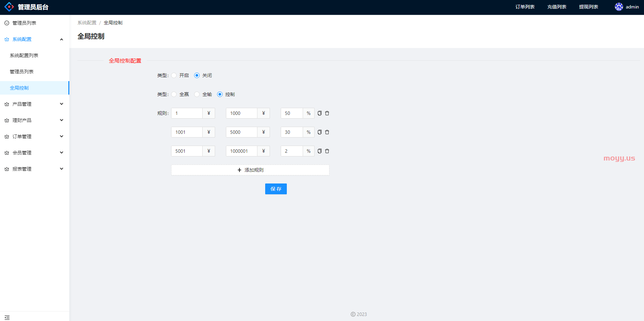Click the percentage field containing 50
644x321 pixels.
pos(292,113)
